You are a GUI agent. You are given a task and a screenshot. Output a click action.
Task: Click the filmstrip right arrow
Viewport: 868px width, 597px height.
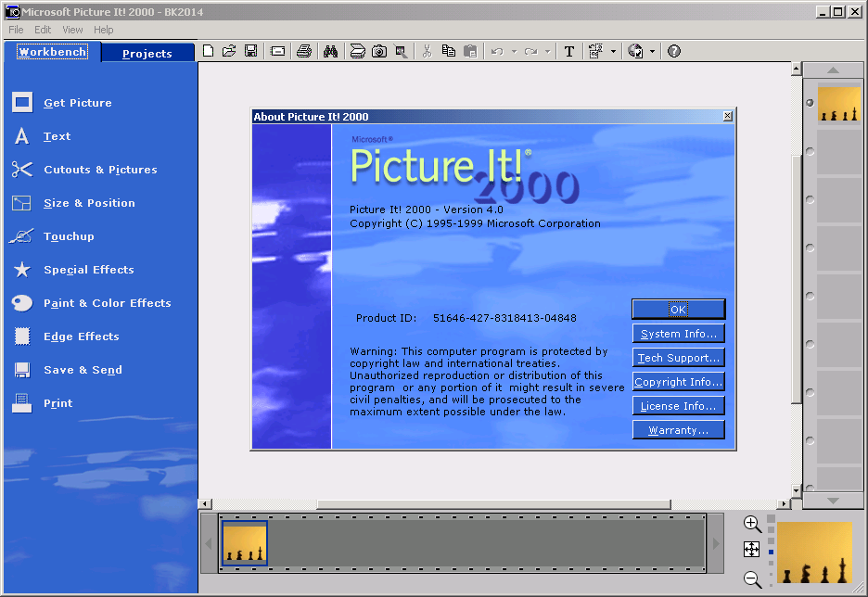[716, 544]
